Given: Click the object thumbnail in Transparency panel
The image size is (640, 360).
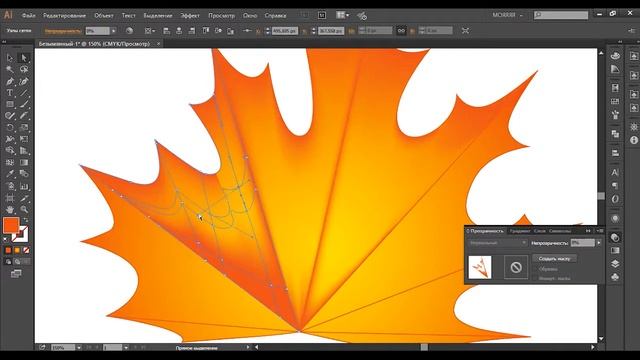Looking at the screenshot, I should pyautogui.click(x=480, y=267).
